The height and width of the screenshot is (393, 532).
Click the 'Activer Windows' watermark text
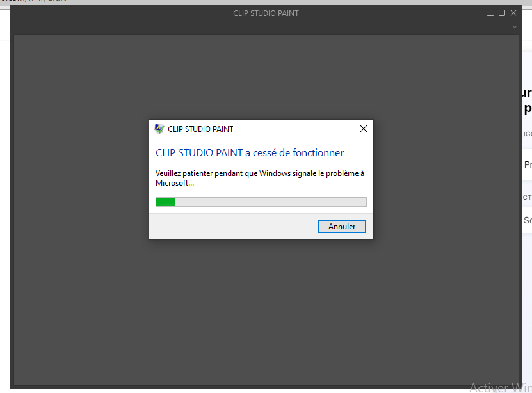coord(500,387)
